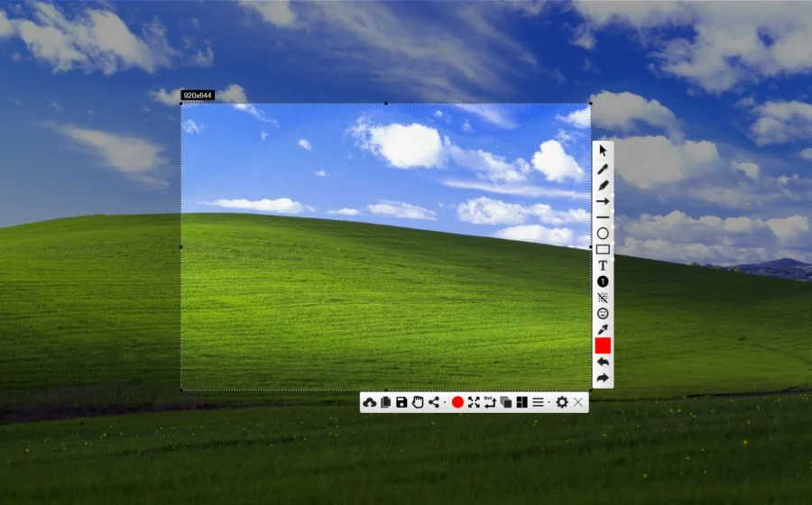Undo the last annotation
Image resolution: width=812 pixels, height=505 pixels.
pyautogui.click(x=603, y=362)
